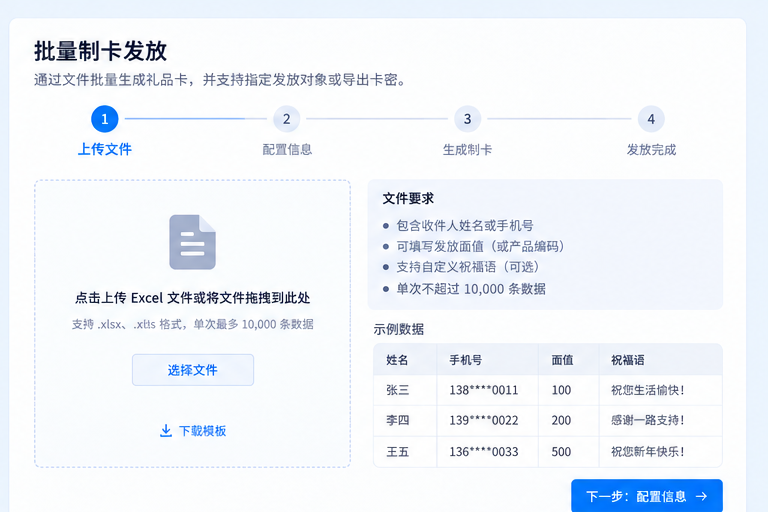Image resolution: width=768 pixels, height=512 pixels.
Task: Click the 配置信息 step label
Action: click(287, 149)
